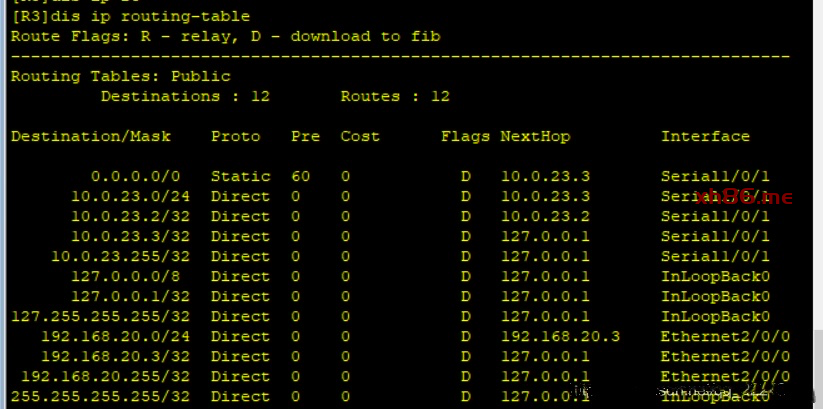Click the 'Routes : 12' count
This screenshot has height=409, width=823.
click(395, 96)
